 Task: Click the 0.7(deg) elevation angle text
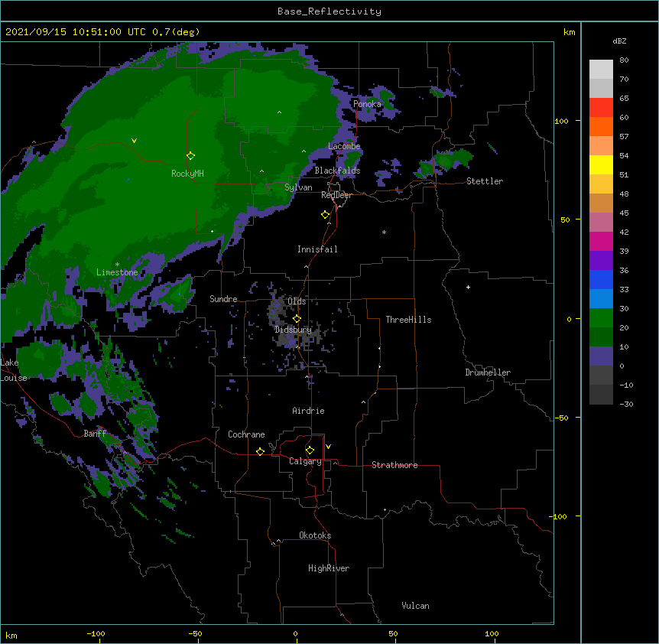pyautogui.click(x=176, y=32)
